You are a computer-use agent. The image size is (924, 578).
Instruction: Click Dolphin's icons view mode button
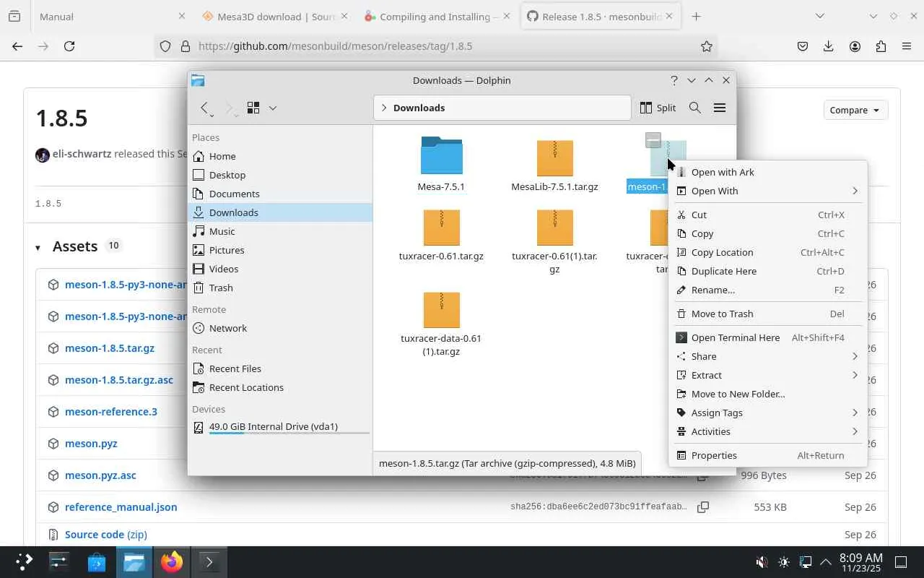pos(253,108)
